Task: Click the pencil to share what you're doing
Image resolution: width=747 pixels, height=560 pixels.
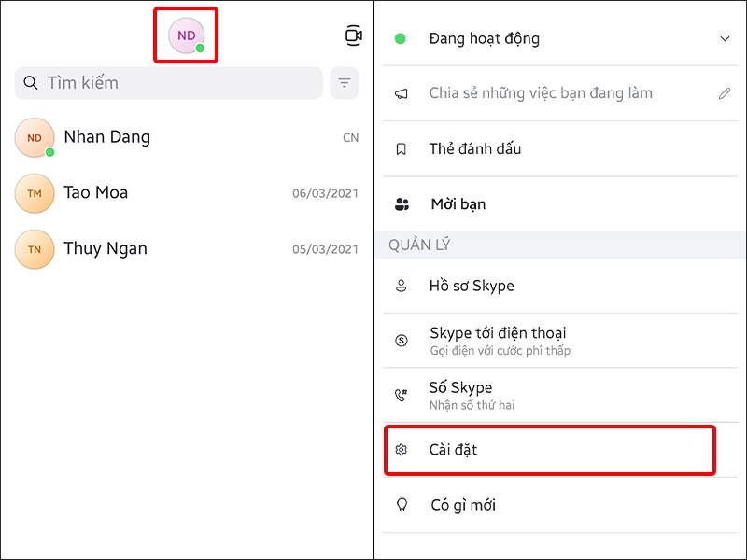Action: (726, 92)
